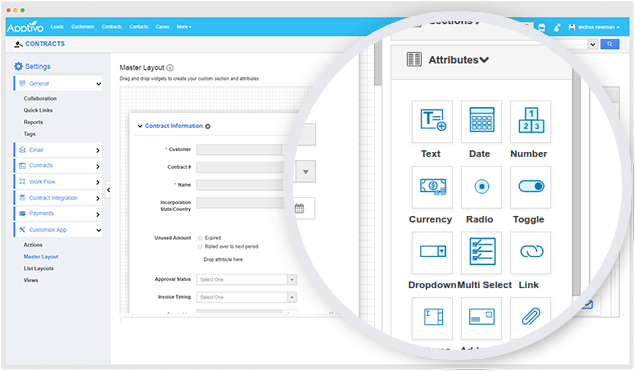This screenshot has height=371, width=635.
Task: Expand the Email settings section
Action: pyautogui.click(x=58, y=150)
